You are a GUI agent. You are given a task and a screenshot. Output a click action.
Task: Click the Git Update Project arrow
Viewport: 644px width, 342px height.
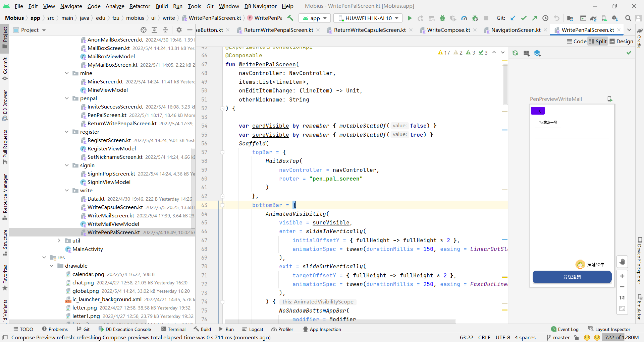(513, 18)
